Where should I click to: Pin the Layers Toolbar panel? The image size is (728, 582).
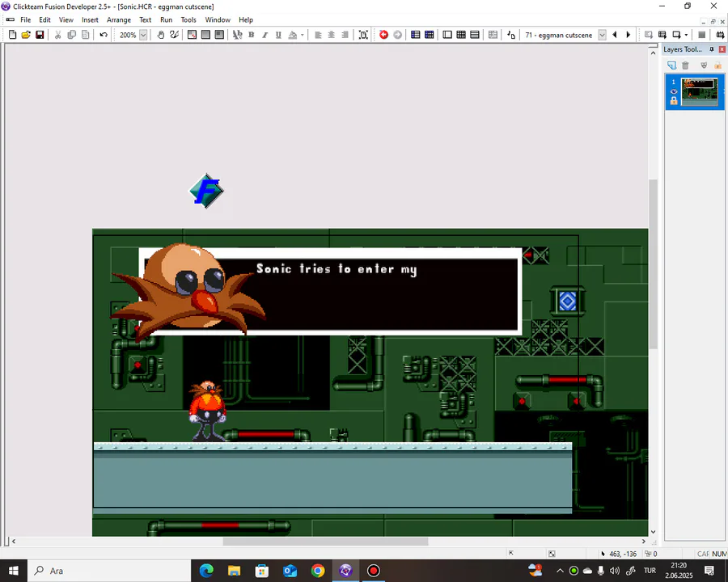click(712, 49)
